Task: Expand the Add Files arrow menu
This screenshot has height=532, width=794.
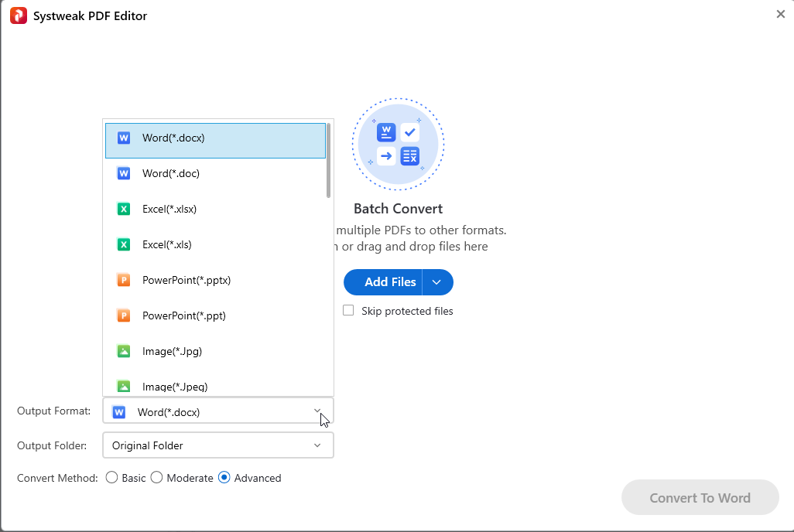Action: tap(437, 282)
